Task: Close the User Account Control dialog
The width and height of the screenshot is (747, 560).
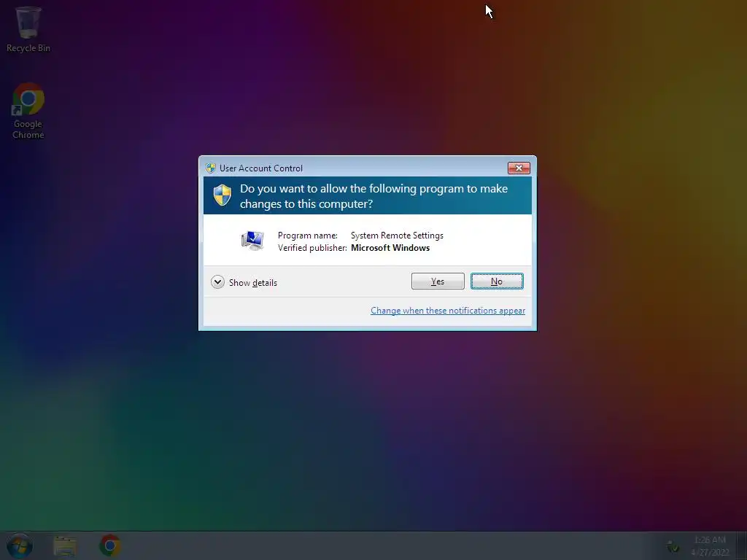Action: [x=519, y=168]
